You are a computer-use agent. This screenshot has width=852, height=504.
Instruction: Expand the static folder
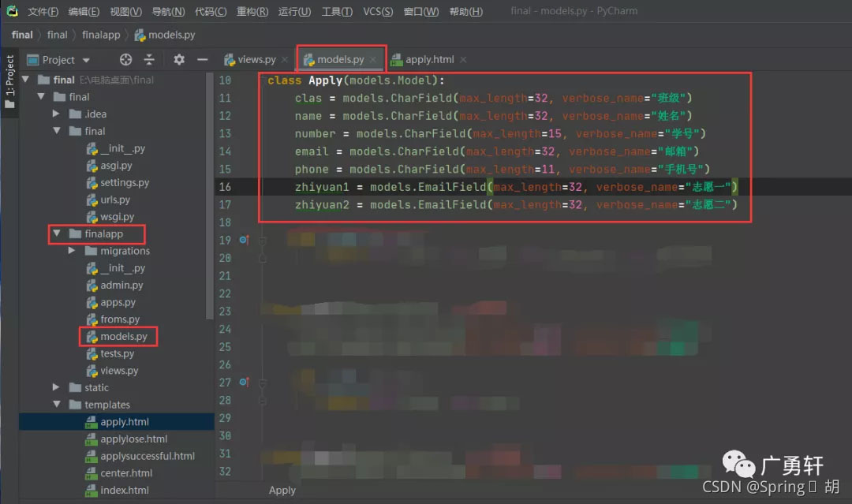(55, 387)
